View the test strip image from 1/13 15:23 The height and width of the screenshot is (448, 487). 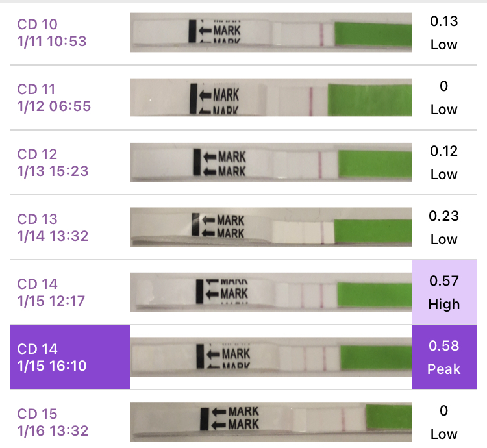(x=271, y=162)
